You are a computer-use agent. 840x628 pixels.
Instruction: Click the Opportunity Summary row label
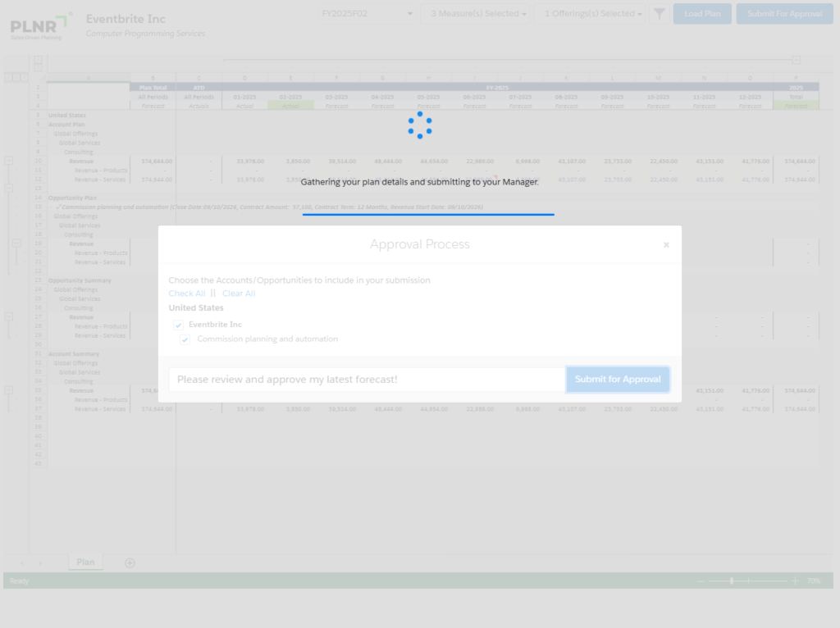(80, 280)
